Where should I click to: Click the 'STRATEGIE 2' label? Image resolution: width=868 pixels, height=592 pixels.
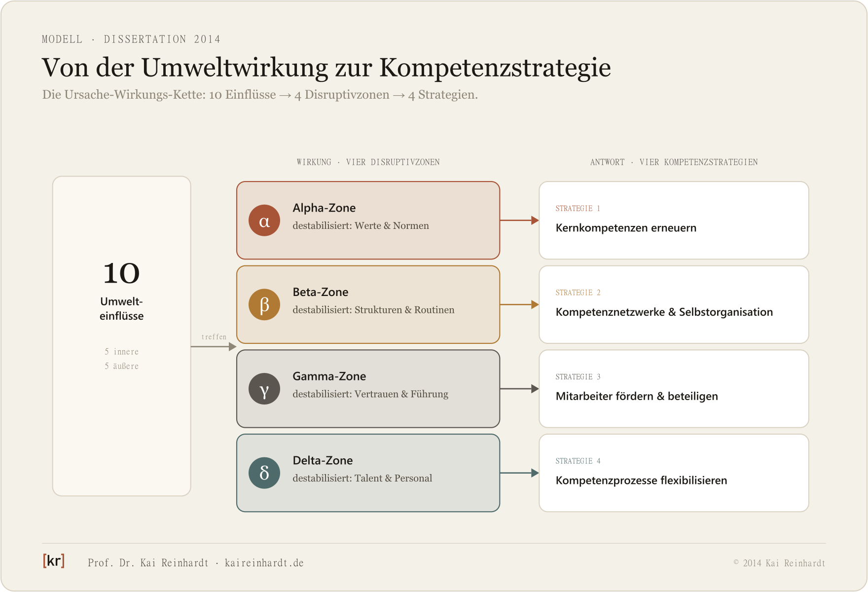(578, 293)
